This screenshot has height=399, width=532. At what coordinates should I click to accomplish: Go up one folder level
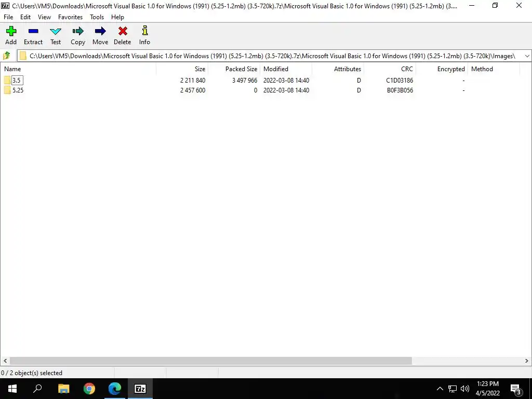click(x=6, y=56)
